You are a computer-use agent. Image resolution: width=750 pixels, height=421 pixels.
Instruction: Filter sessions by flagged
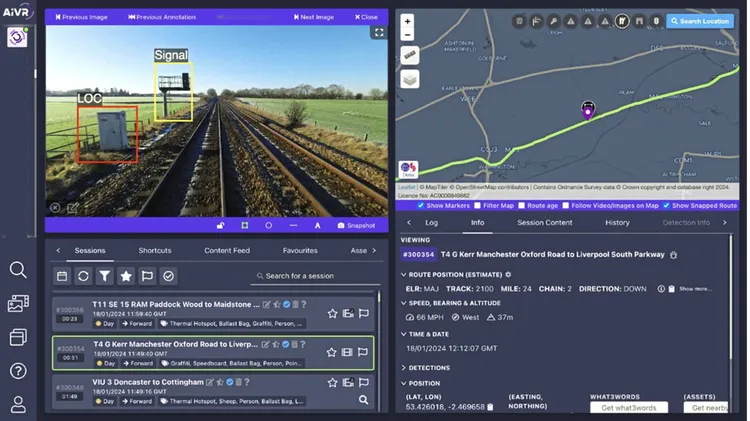click(147, 276)
